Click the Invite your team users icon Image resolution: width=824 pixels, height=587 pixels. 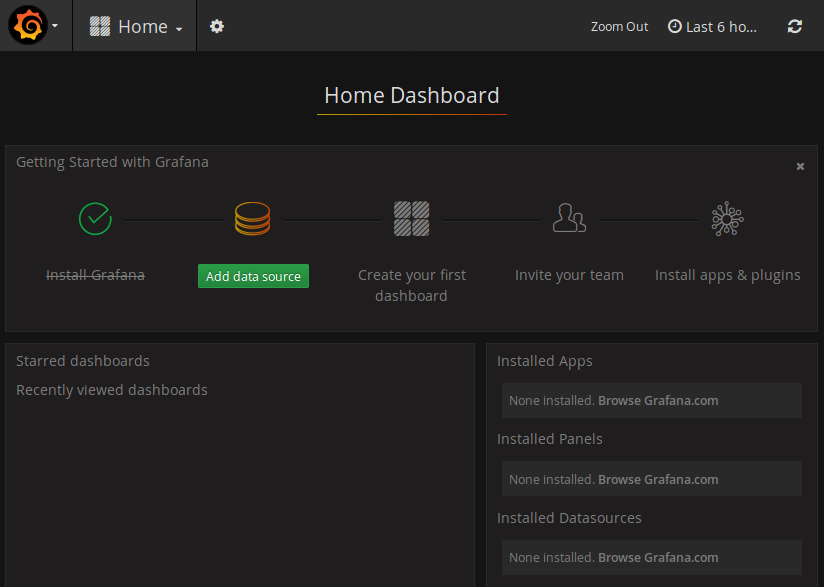coord(569,218)
